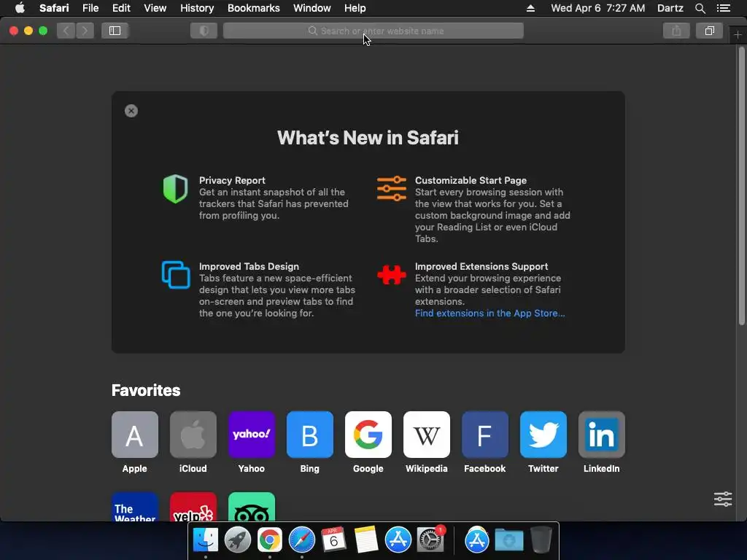The image size is (747, 560).
Task: Open the TripAdvisor owl favorite tile
Action: (252, 507)
